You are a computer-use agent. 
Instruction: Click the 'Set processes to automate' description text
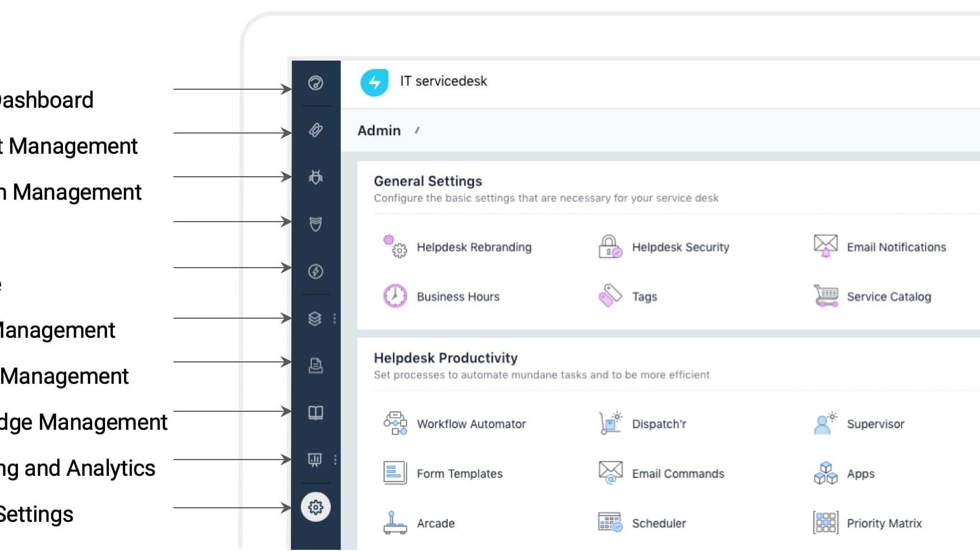coord(541,375)
